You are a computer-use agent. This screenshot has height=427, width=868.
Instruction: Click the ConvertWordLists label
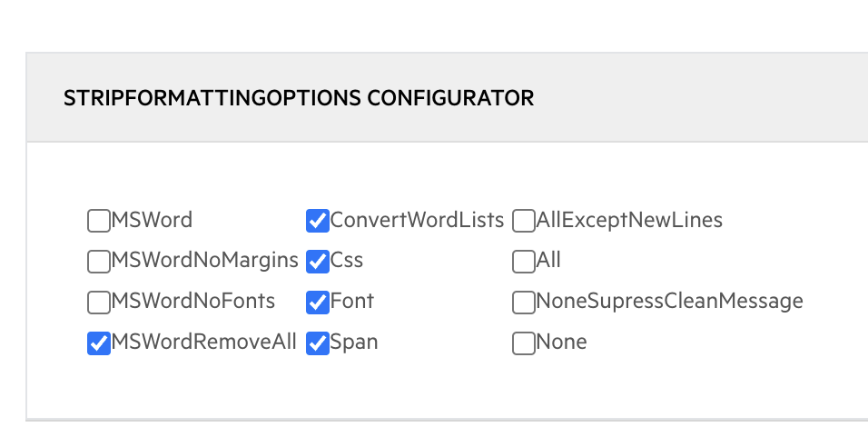[x=417, y=220]
